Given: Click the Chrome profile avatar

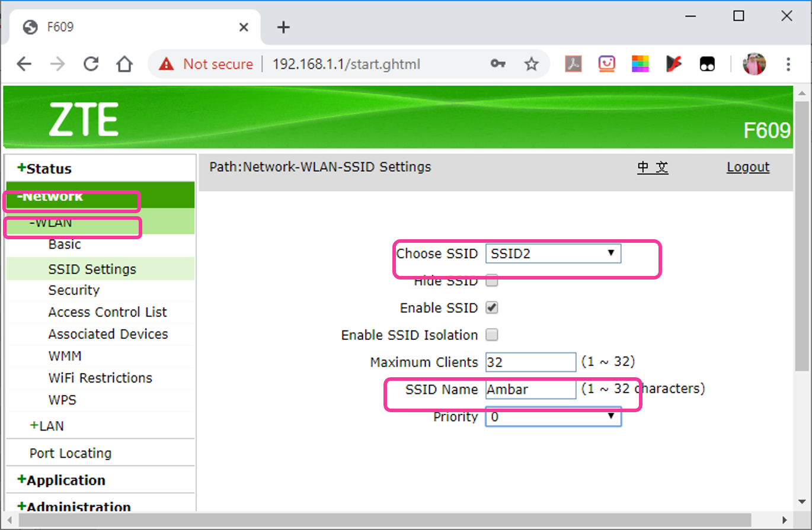Looking at the screenshot, I should (x=754, y=64).
